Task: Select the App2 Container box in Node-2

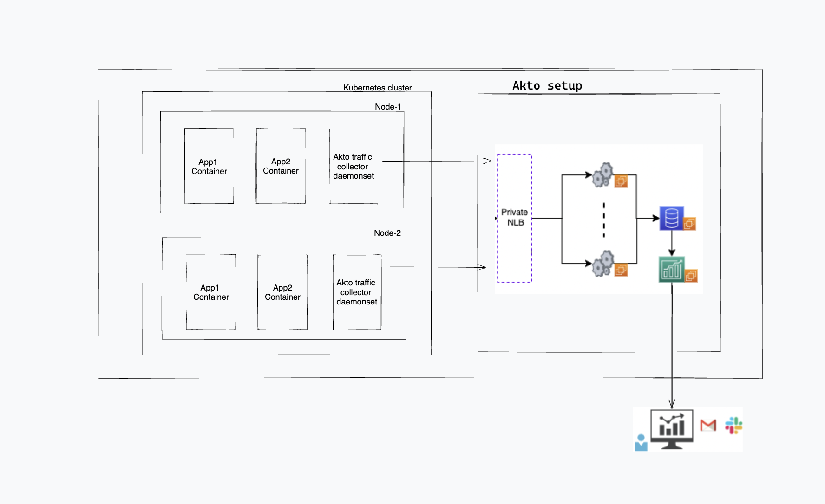Action: [282, 292]
